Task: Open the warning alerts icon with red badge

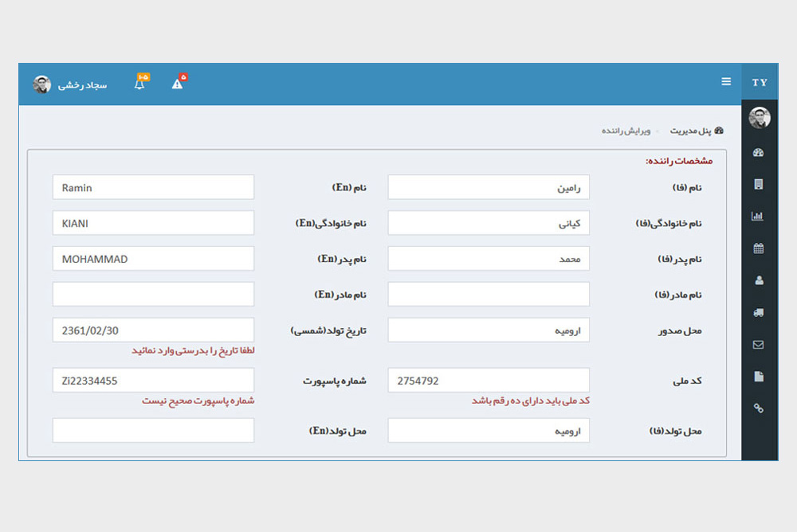Action: click(178, 82)
